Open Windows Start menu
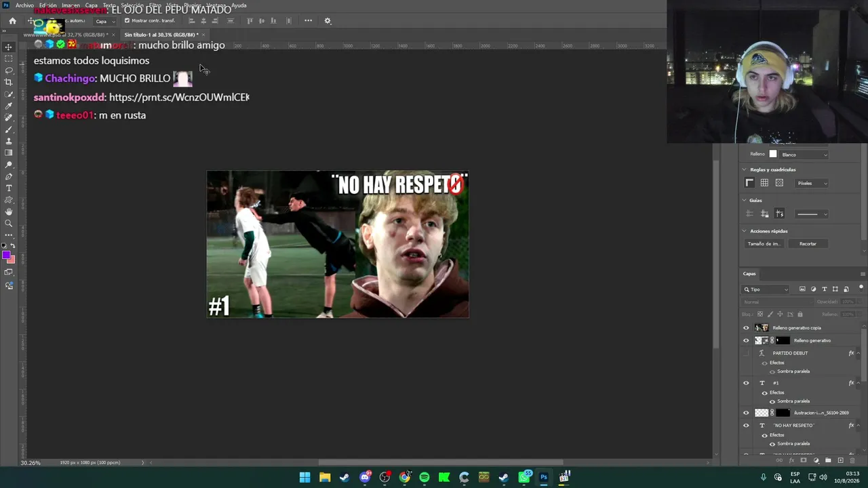Viewport: 868px width, 488px height. (305, 477)
